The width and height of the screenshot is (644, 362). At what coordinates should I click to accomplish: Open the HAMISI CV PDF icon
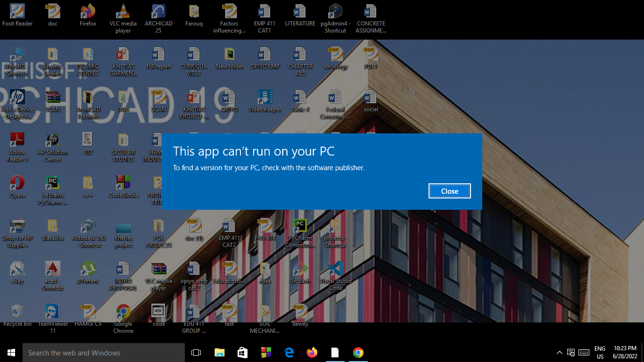click(x=88, y=316)
